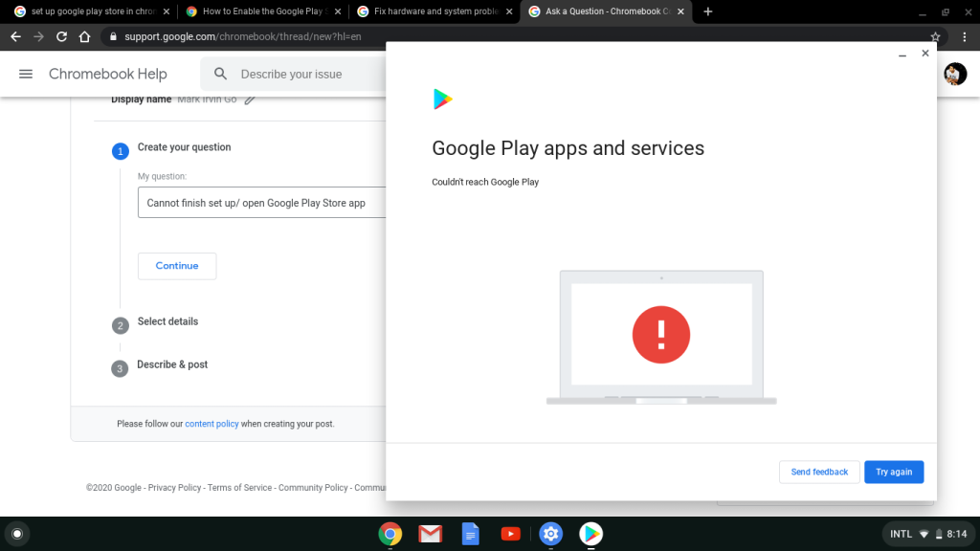Open the INTL keyboard input indicator
This screenshot has width=980, height=551.
(x=901, y=534)
